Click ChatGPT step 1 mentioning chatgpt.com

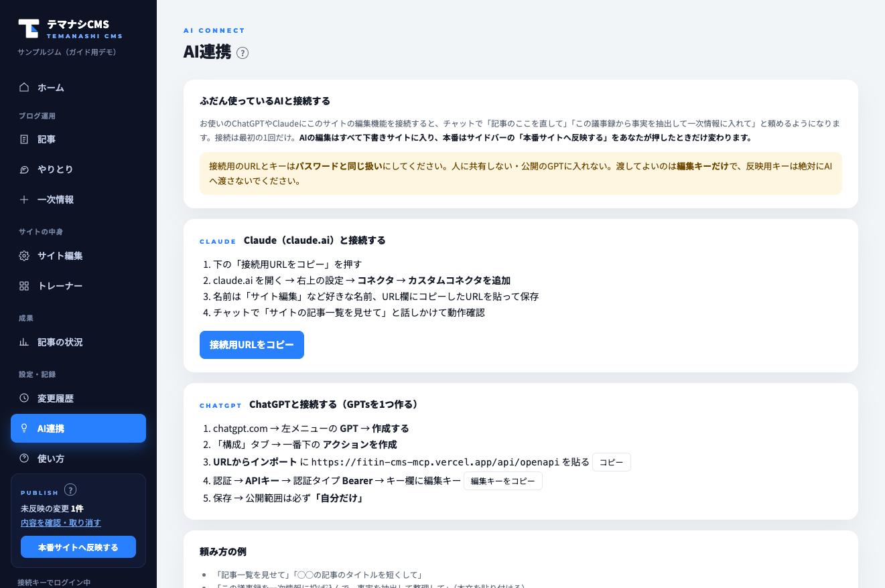[311, 429]
